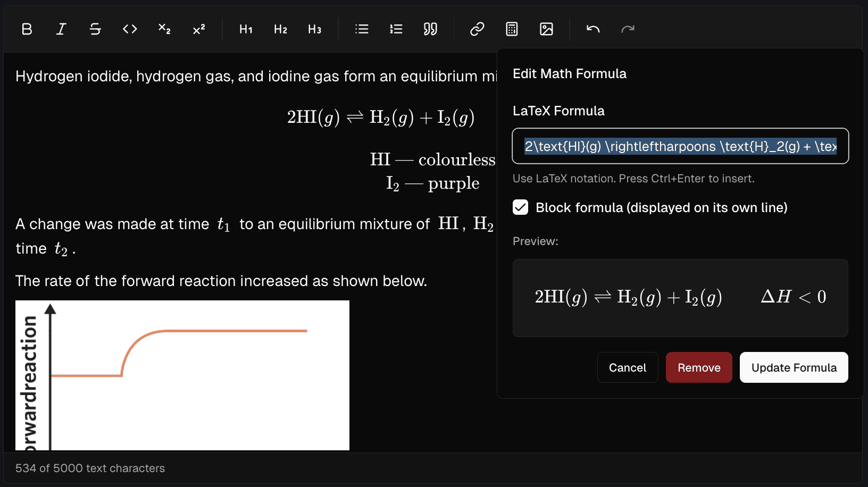This screenshot has width=868, height=487.
Task: Toggle bold text formatting
Action: coord(27,29)
